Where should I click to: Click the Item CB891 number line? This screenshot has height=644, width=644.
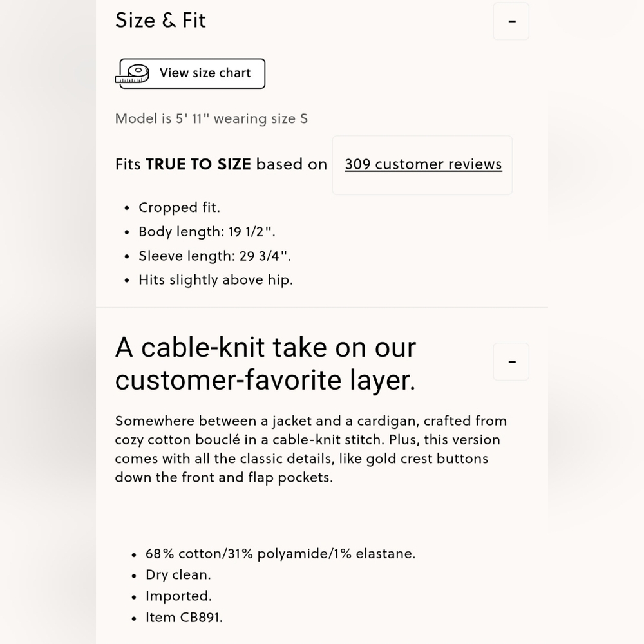point(184,618)
